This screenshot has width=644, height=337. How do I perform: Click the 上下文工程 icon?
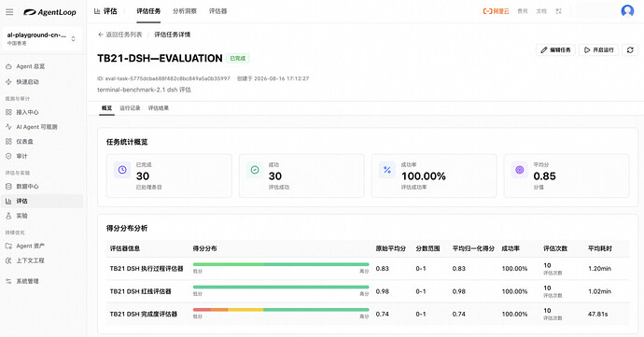click(x=8, y=260)
